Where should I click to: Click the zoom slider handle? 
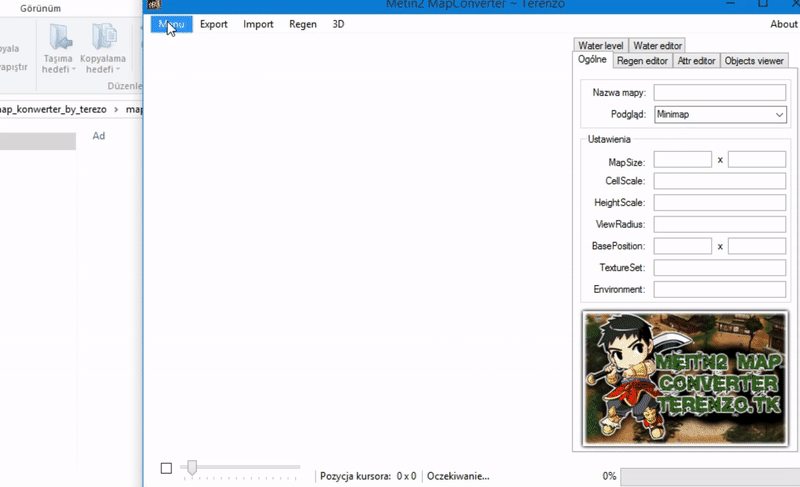pyautogui.click(x=192, y=467)
